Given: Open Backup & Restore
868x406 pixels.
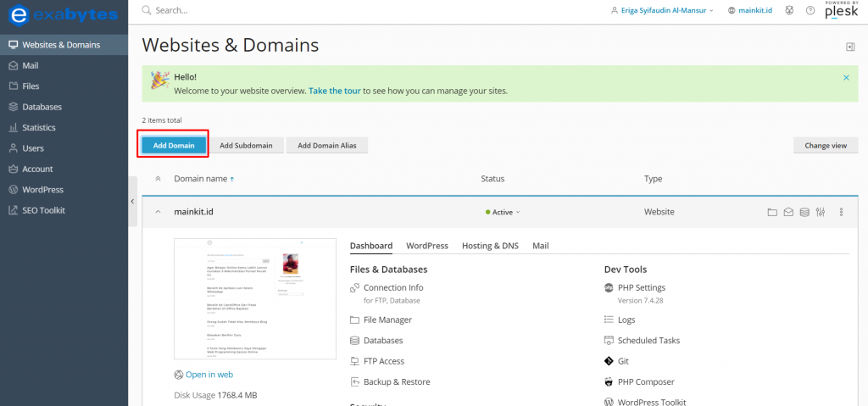Looking at the screenshot, I should (x=397, y=381).
